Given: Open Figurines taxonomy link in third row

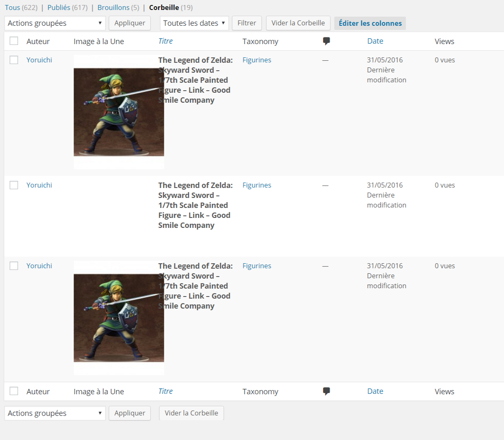Looking at the screenshot, I should (x=257, y=266).
